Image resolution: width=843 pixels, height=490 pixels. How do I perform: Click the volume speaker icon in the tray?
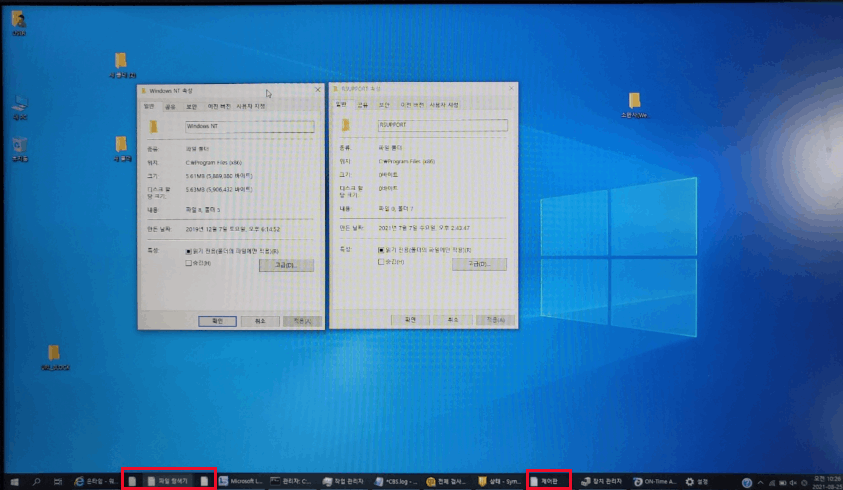tap(793, 483)
